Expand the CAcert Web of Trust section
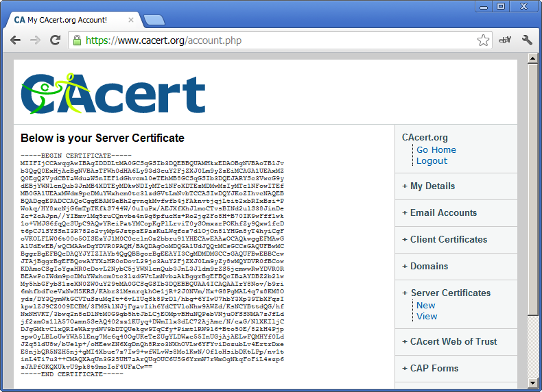 [449, 341]
